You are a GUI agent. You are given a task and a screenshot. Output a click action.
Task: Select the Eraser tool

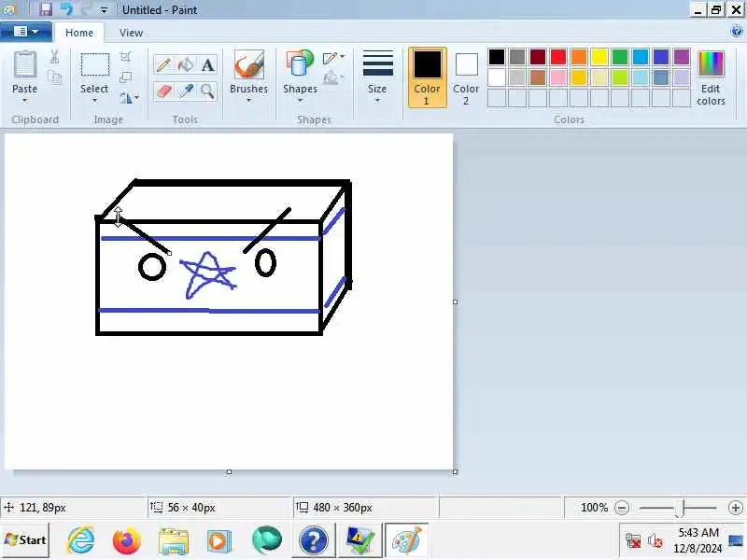[x=163, y=91]
